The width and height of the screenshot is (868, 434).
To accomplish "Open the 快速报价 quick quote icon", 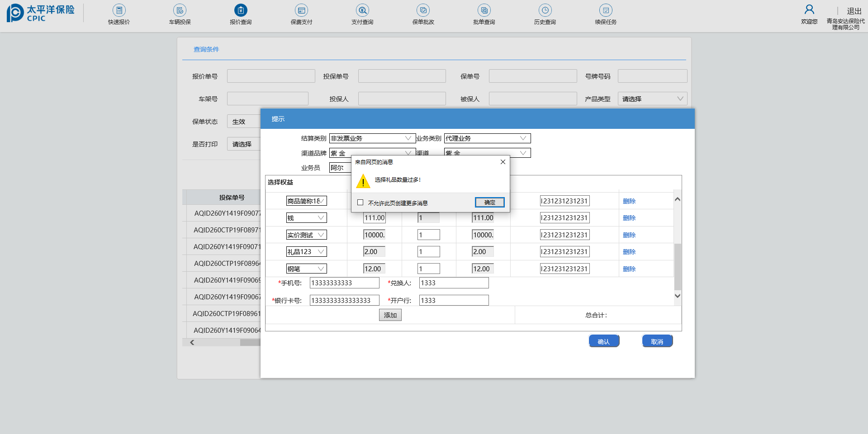I will pyautogui.click(x=119, y=10).
